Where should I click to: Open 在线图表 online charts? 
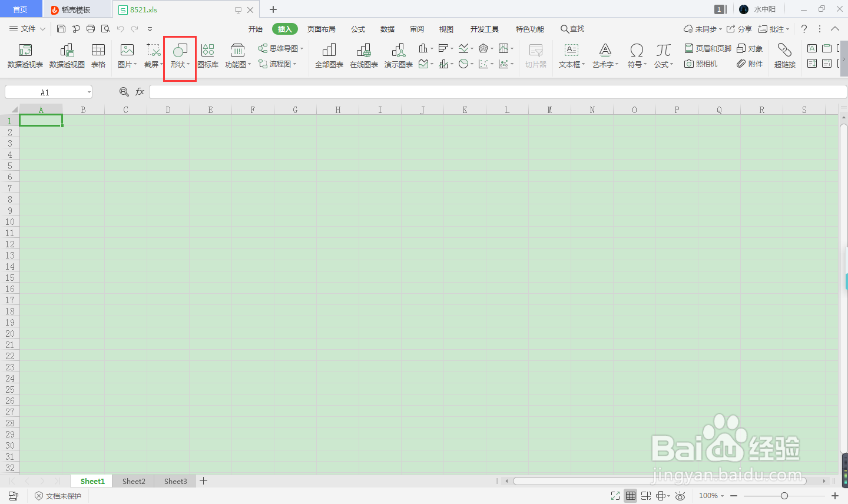pyautogui.click(x=364, y=56)
